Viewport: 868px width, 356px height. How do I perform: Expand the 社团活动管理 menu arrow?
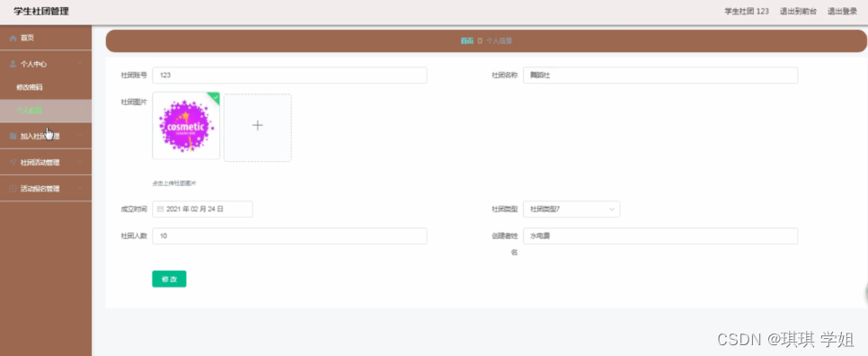pos(80,162)
